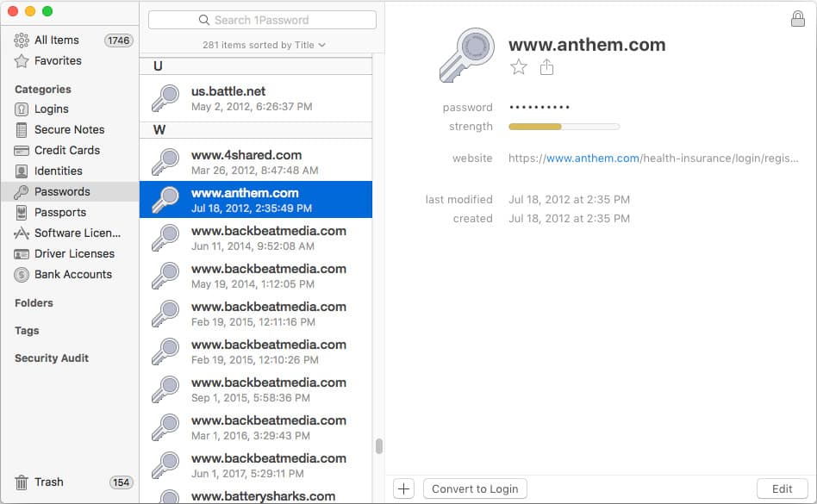Open the www.anthem.com website link
817x504 pixels.
point(592,159)
